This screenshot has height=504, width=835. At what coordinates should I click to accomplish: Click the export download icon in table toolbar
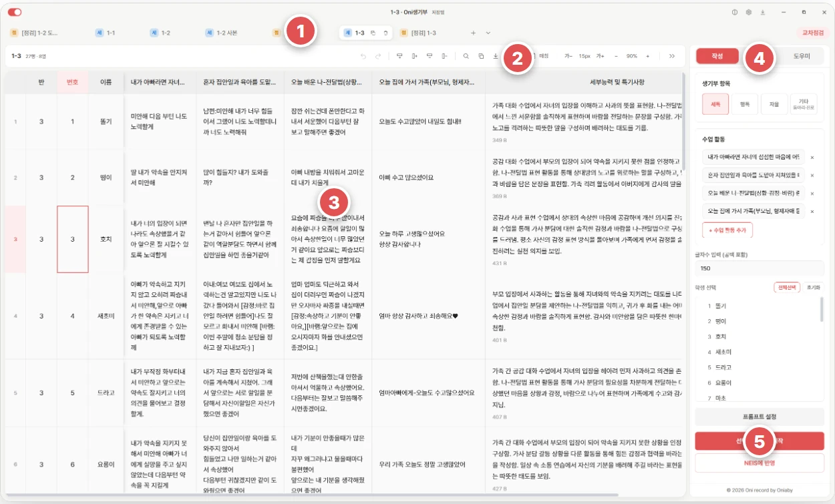[495, 56]
